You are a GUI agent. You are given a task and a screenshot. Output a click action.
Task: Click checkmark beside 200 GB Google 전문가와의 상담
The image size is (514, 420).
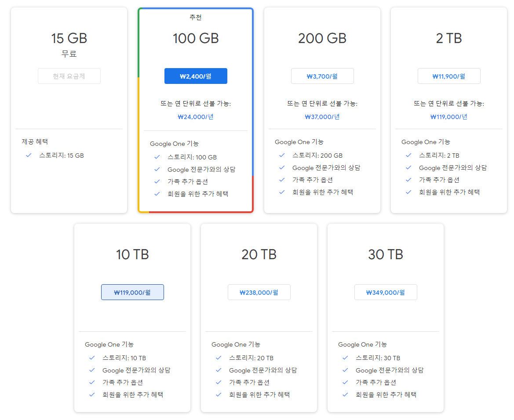click(x=282, y=167)
